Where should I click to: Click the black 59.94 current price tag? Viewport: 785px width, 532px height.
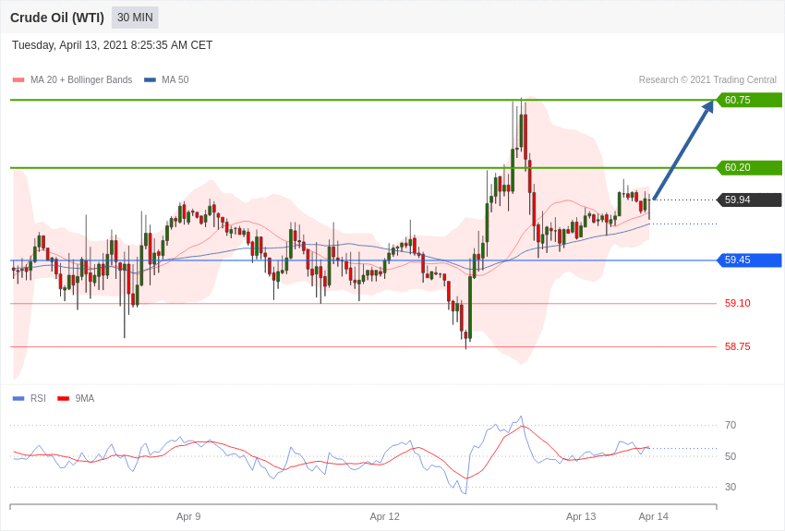(750, 199)
